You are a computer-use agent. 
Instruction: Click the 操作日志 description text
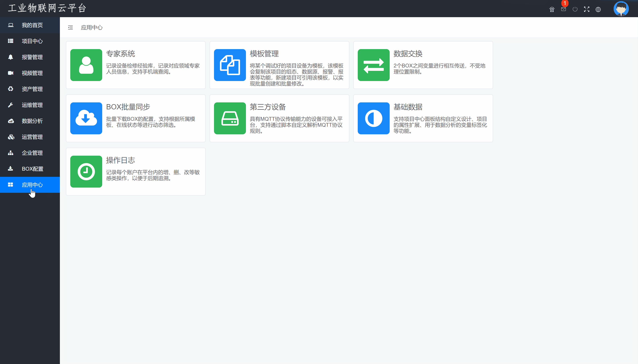(153, 175)
